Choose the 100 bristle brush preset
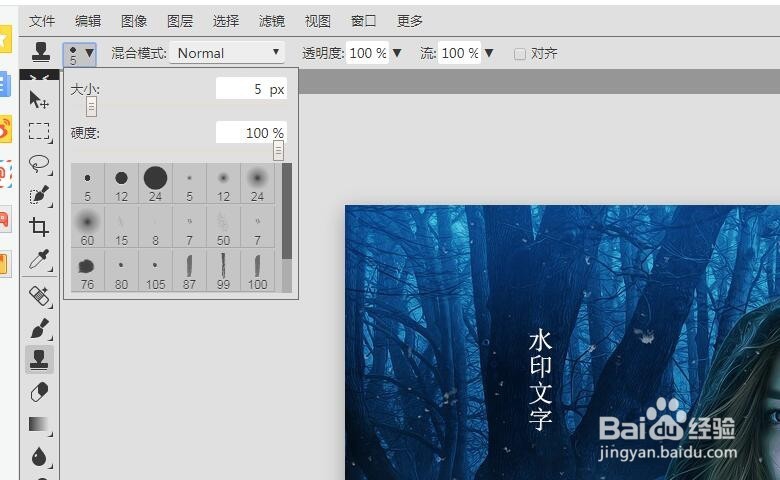 click(x=257, y=271)
